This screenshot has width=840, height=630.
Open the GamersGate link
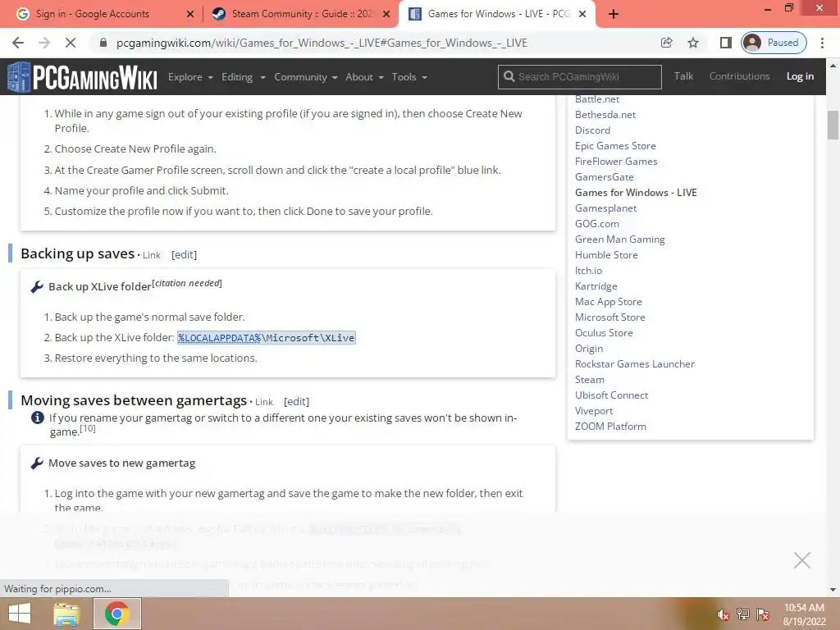tap(605, 177)
